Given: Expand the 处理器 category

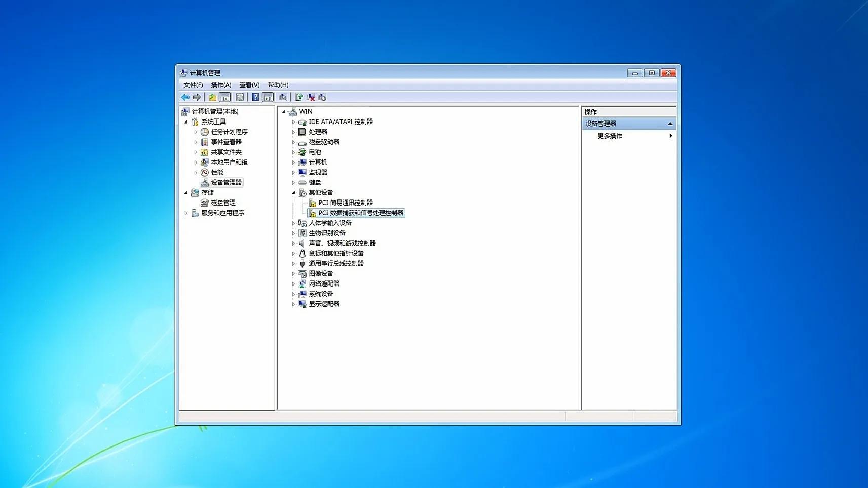Looking at the screenshot, I should pos(293,132).
